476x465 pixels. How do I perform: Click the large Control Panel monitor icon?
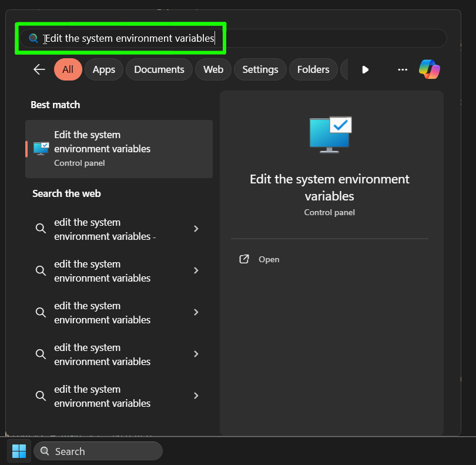pos(330,135)
